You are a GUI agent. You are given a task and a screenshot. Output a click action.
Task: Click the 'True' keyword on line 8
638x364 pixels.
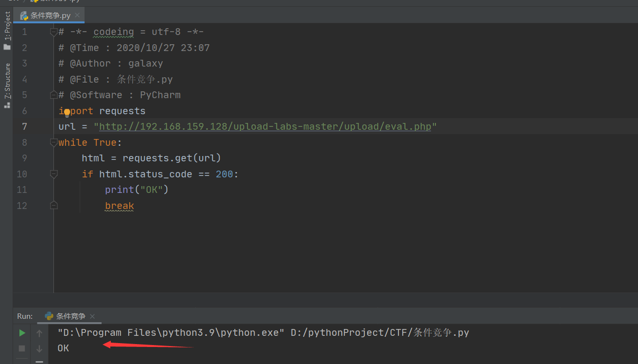point(105,142)
